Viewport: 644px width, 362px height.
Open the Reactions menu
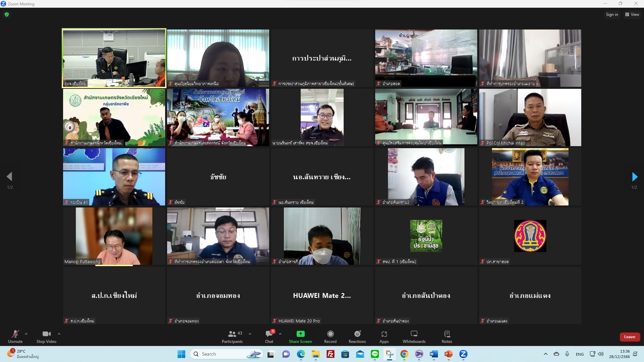(357, 337)
